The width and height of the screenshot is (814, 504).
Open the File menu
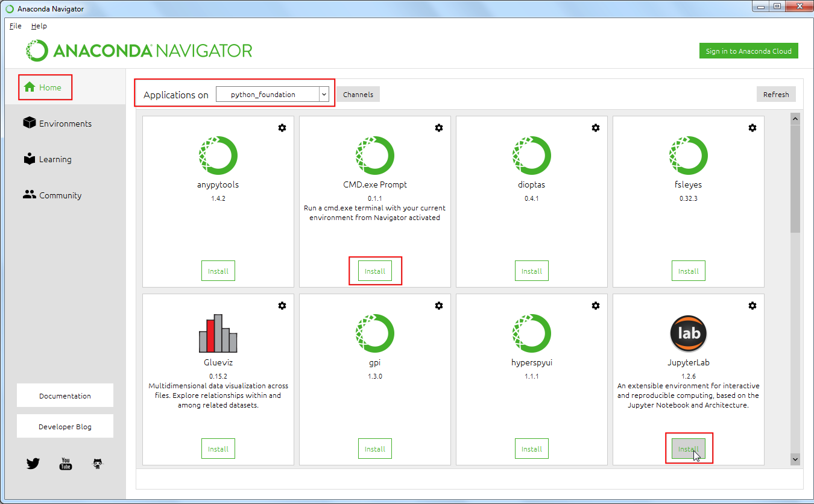pos(15,26)
